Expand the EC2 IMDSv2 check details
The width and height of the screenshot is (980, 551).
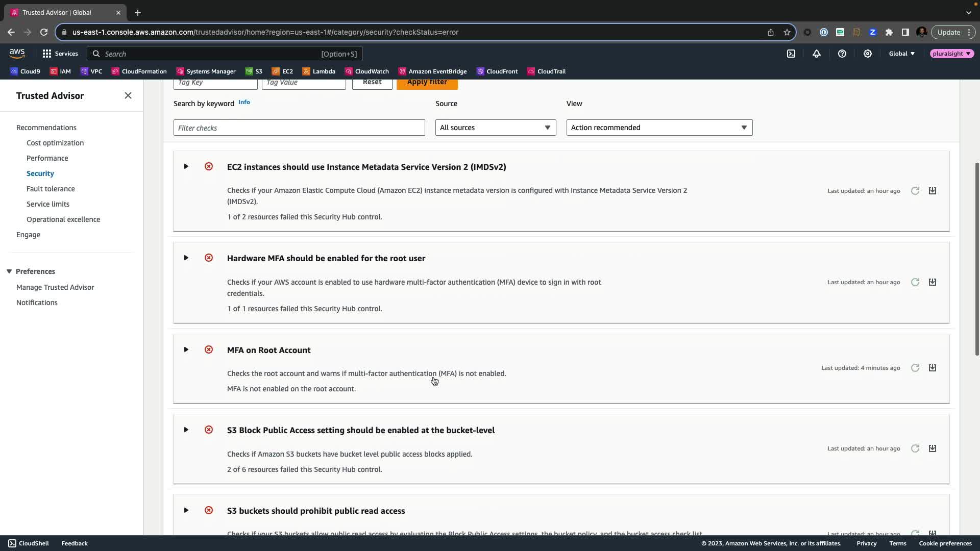pos(186,166)
